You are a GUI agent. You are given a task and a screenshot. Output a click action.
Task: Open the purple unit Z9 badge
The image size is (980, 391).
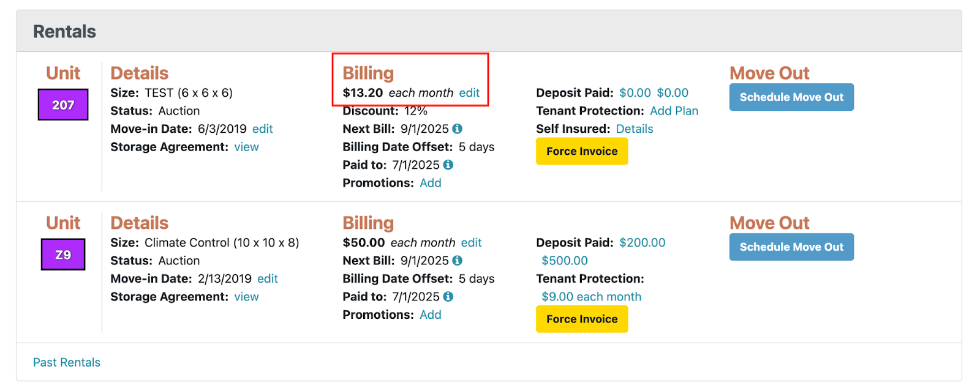(x=63, y=255)
